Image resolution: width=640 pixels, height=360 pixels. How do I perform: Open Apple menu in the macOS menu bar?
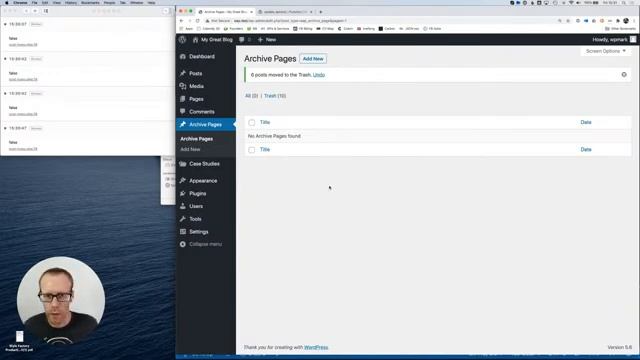coord(7,2)
